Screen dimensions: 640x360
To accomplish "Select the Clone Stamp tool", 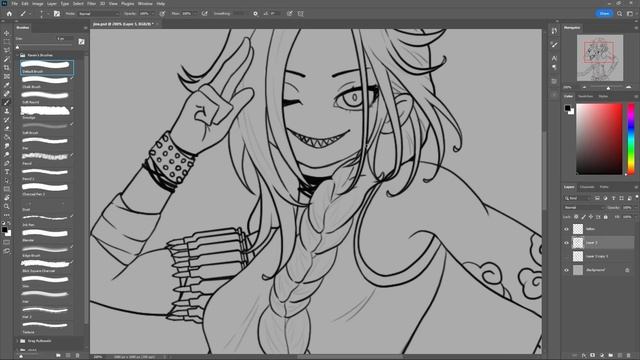I will coord(7,111).
